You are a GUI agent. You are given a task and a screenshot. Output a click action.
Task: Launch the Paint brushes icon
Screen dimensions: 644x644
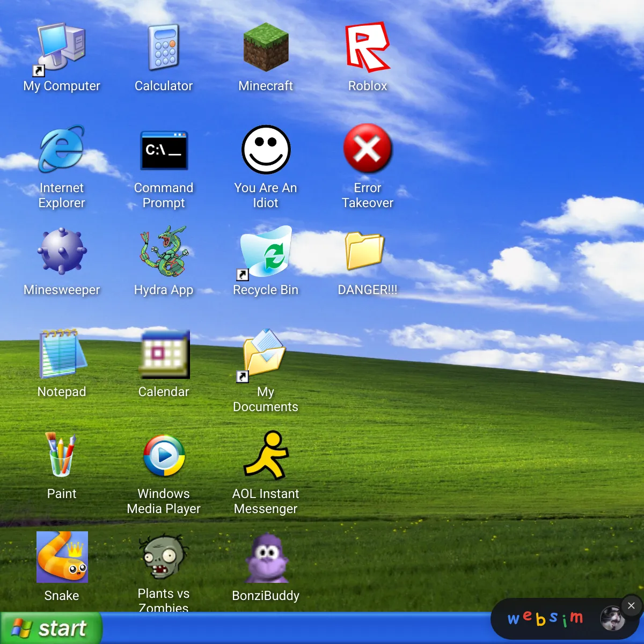click(x=61, y=455)
